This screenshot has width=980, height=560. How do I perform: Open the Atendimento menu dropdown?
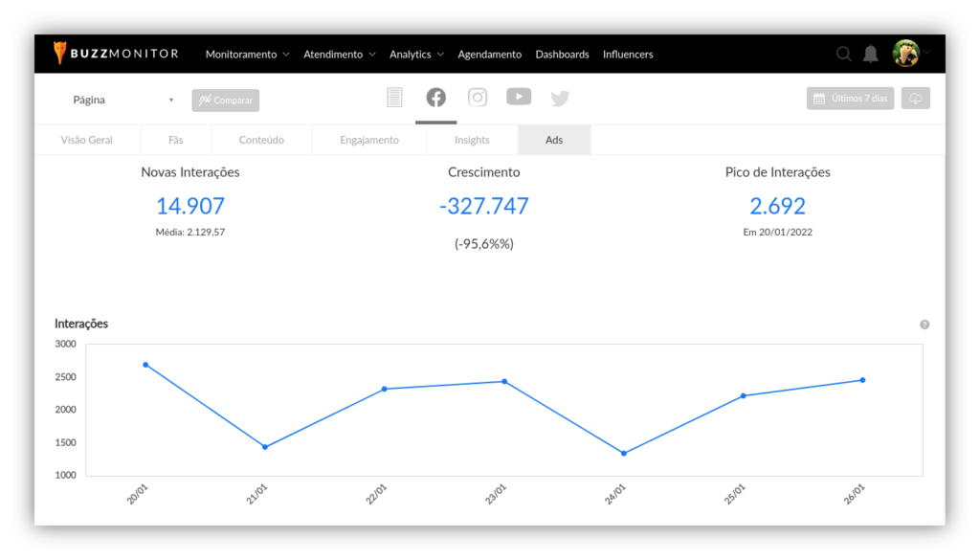tap(339, 55)
